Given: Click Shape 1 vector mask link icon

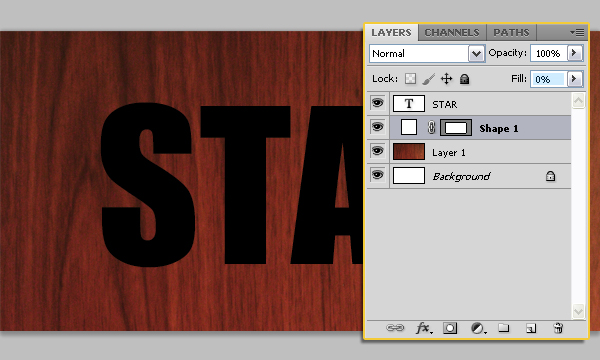Looking at the screenshot, I should (x=431, y=128).
